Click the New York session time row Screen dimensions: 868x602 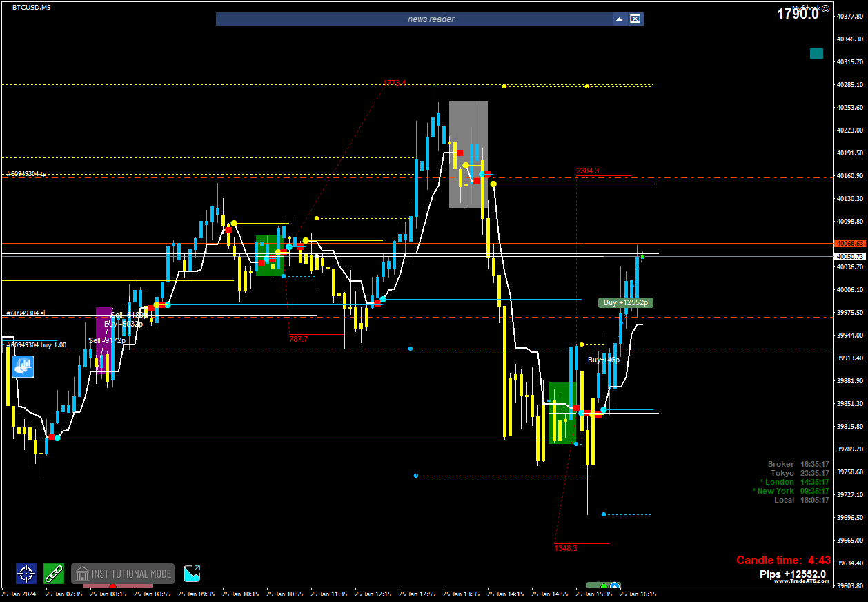click(x=791, y=491)
